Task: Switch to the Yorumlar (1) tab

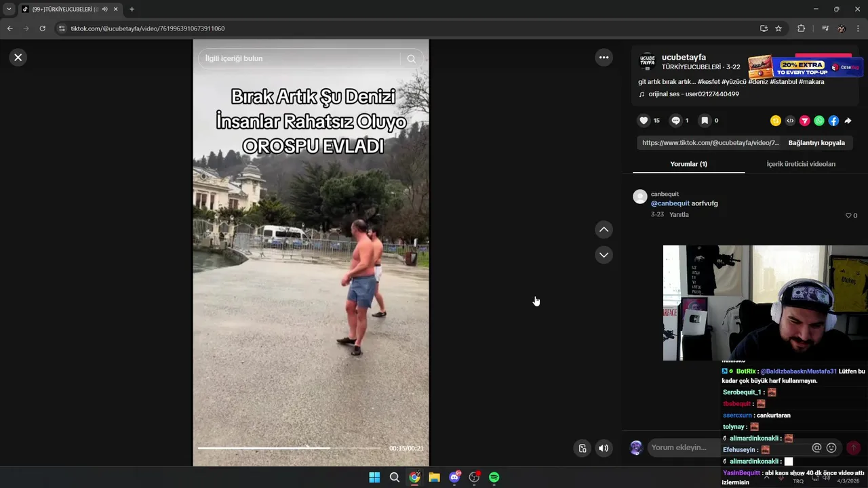Action: (x=688, y=164)
